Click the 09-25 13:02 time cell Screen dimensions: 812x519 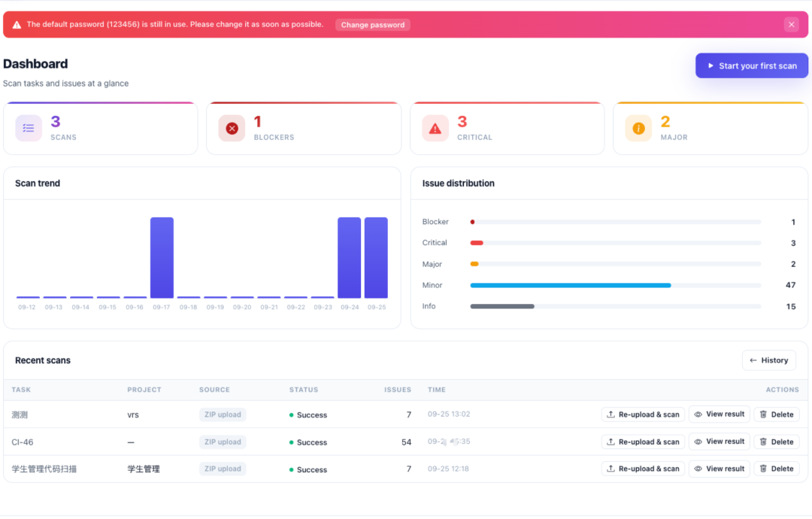coord(449,414)
